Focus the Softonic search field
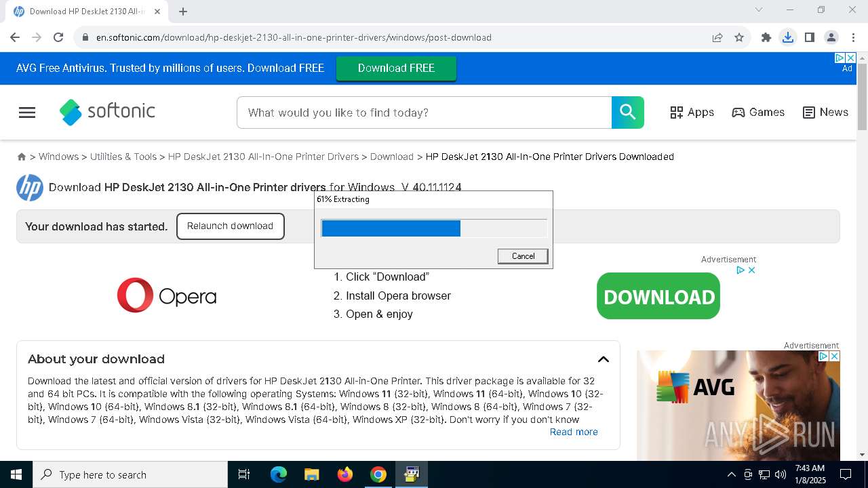 point(424,113)
